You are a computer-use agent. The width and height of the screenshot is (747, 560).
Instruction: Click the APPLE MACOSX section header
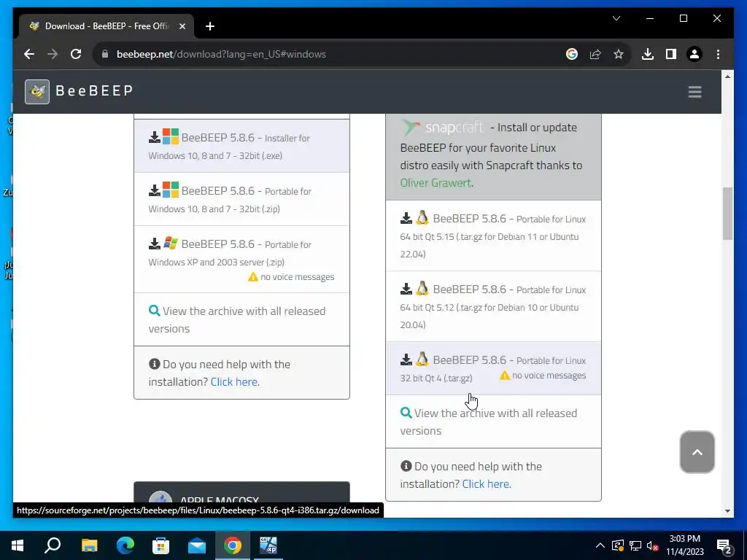(241, 493)
